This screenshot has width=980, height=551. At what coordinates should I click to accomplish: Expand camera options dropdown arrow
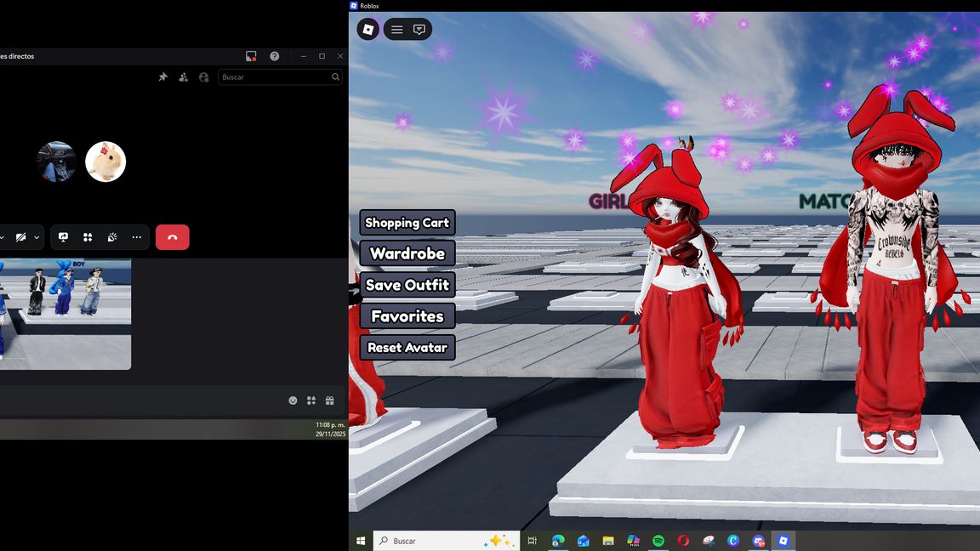[37, 237]
